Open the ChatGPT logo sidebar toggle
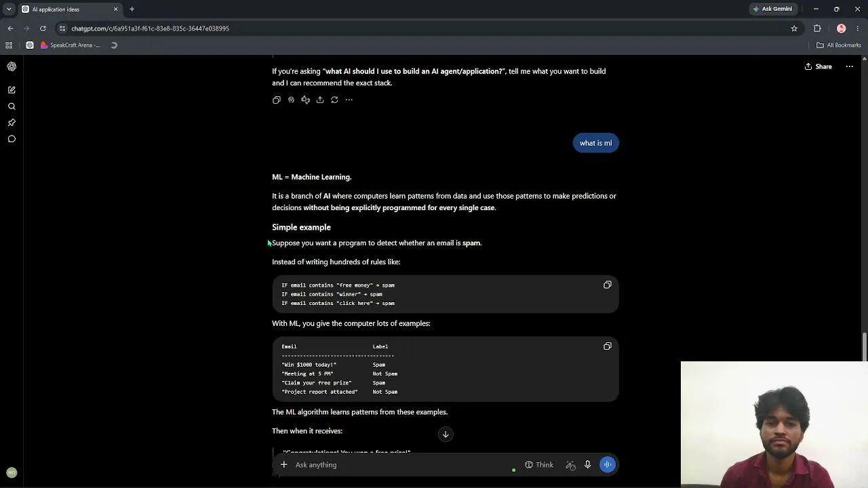 point(12,66)
